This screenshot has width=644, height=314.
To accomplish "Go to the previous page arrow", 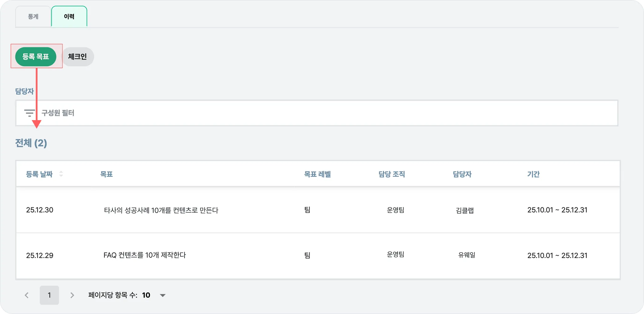I will (27, 295).
